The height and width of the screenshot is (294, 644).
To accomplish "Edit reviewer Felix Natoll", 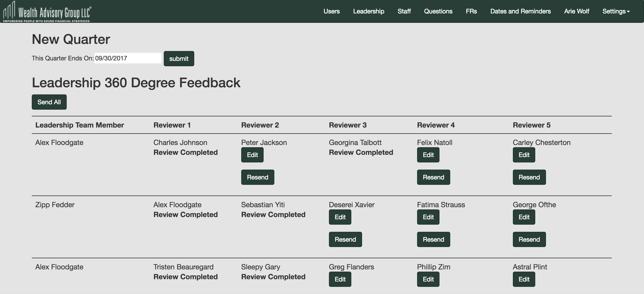I will point(428,155).
